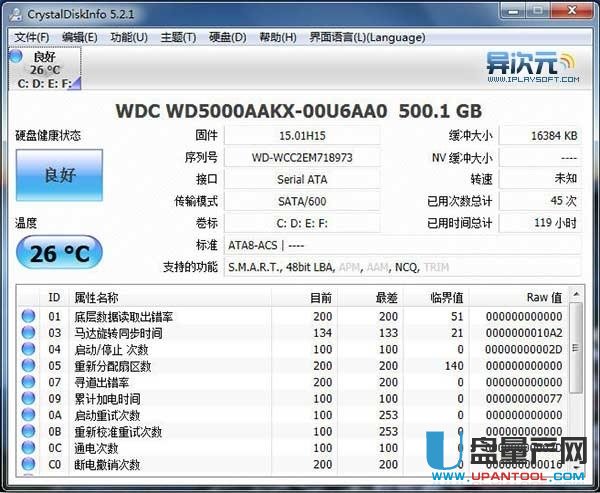This screenshot has width=600, height=493.
Task: Click the serial number field WD-WCC2EM718973
Action: point(301,157)
